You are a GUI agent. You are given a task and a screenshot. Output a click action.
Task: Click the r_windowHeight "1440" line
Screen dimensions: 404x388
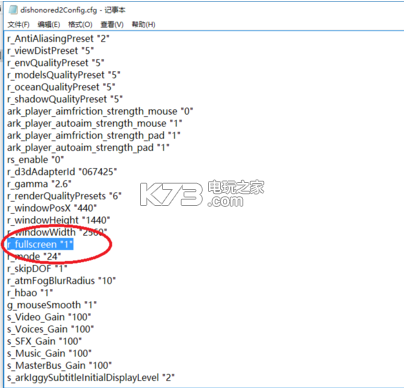click(x=59, y=220)
